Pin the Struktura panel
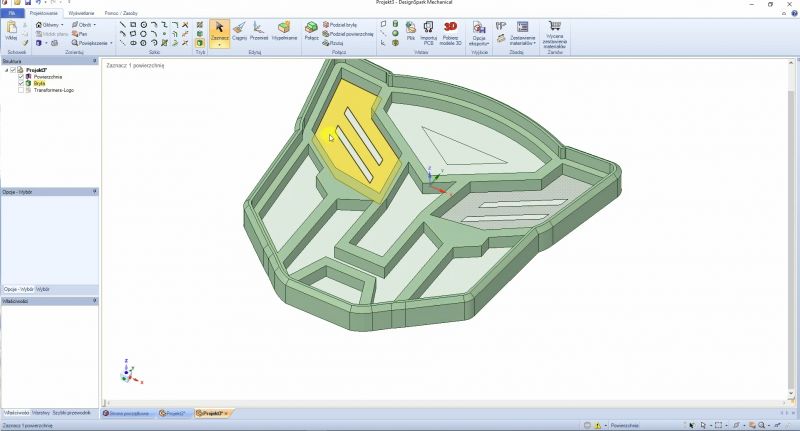Screen dimensions: 800x431 pos(94,61)
